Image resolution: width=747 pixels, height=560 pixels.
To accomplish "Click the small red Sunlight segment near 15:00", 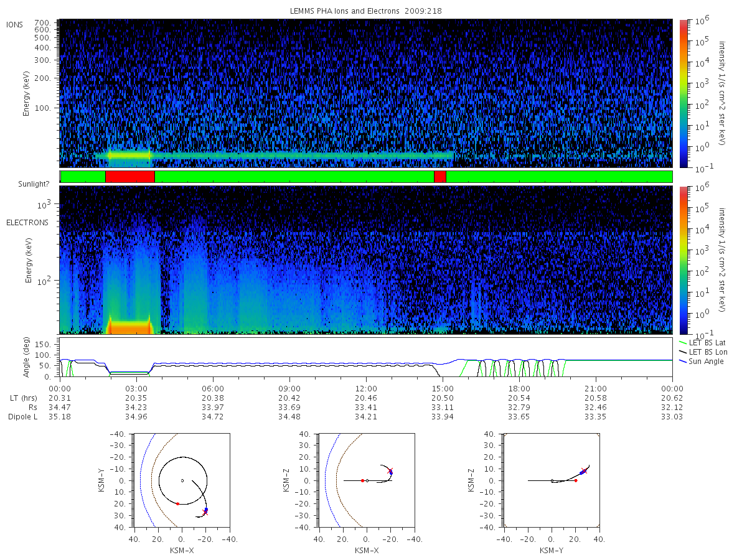I will point(439,177).
